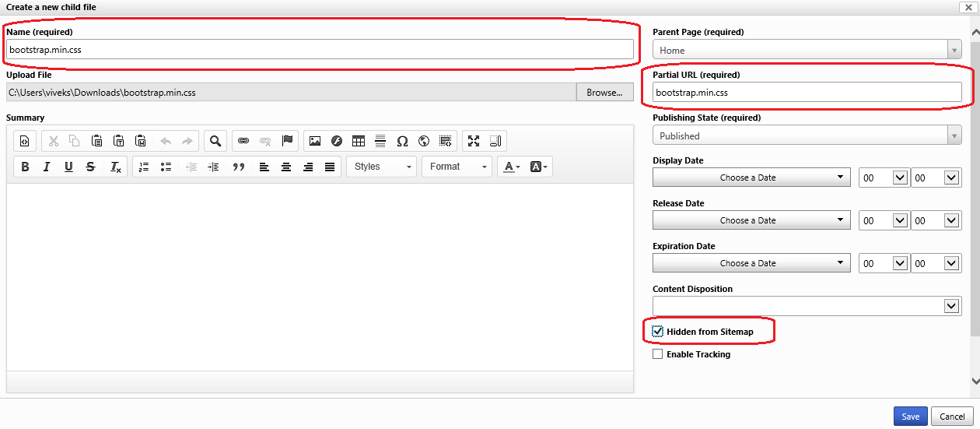Click Paste from Word icon

141,141
